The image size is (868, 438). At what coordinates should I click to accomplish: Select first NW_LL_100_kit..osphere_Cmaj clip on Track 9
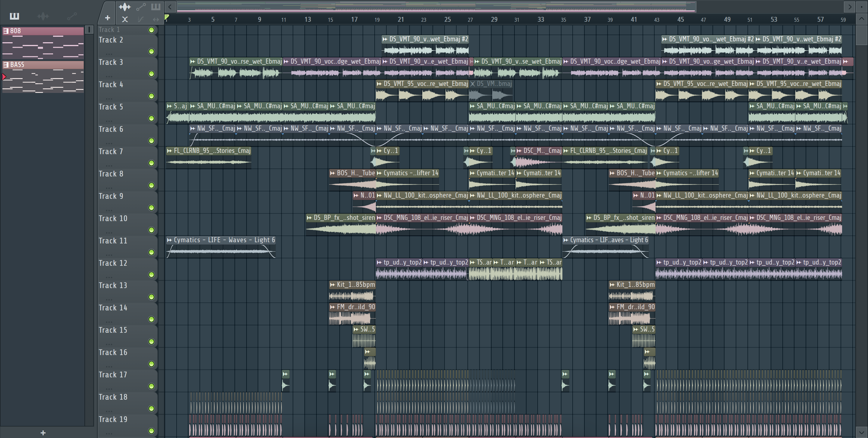(x=422, y=202)
